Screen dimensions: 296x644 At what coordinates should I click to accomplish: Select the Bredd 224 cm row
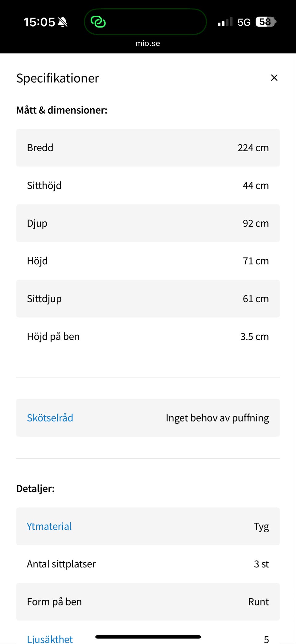pos(148,148)
